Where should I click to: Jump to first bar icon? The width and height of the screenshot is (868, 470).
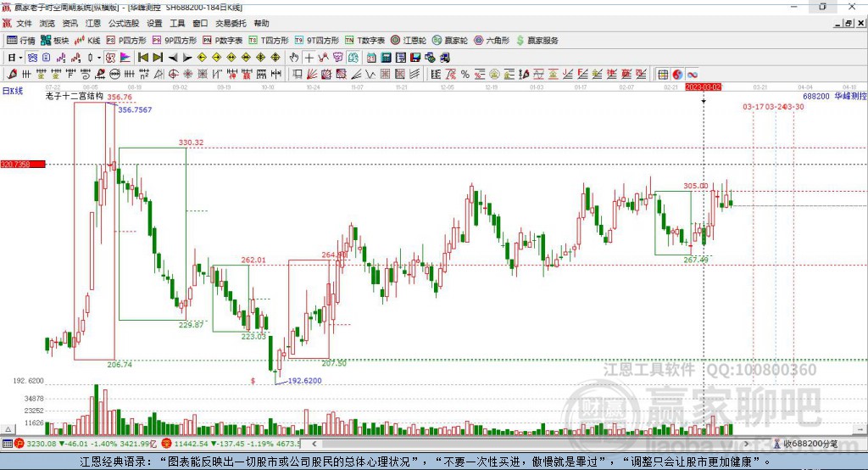click(142, 58)
